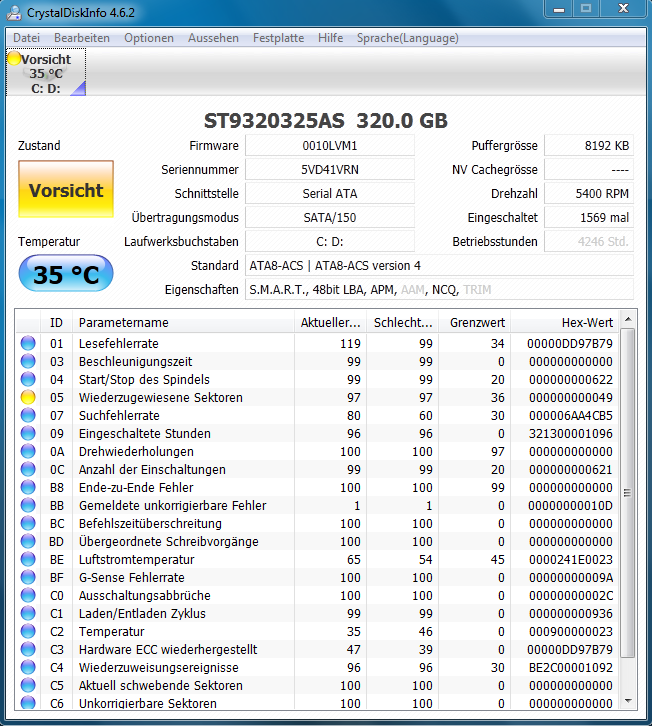Sort by Parametername column header
Viewport: 652px width, 726px height.
point(183,322)
